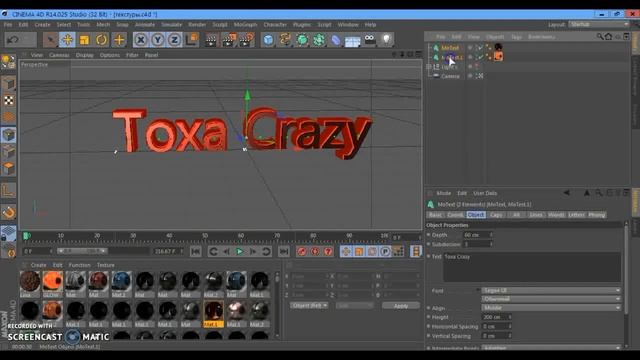This screenshot has width=640, height=360.
Task: Switch to Caps tab in attributes
Action: [x=496, y=215]
